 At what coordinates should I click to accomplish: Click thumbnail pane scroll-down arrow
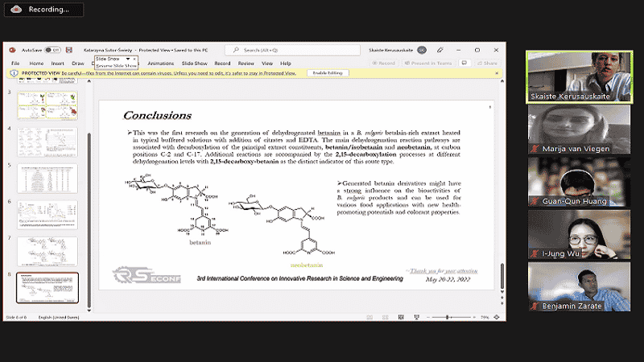click(89, 311)
